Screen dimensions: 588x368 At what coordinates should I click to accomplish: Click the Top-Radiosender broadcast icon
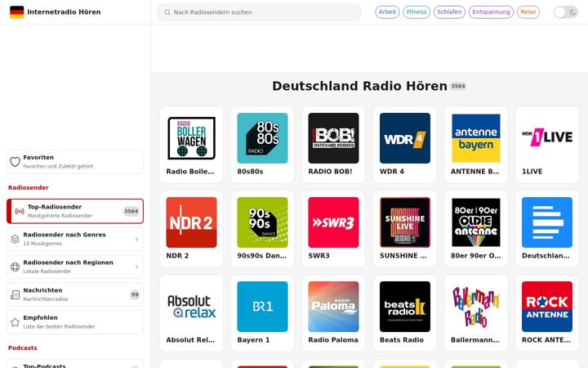pyautogui.click(x=20, y=212)
